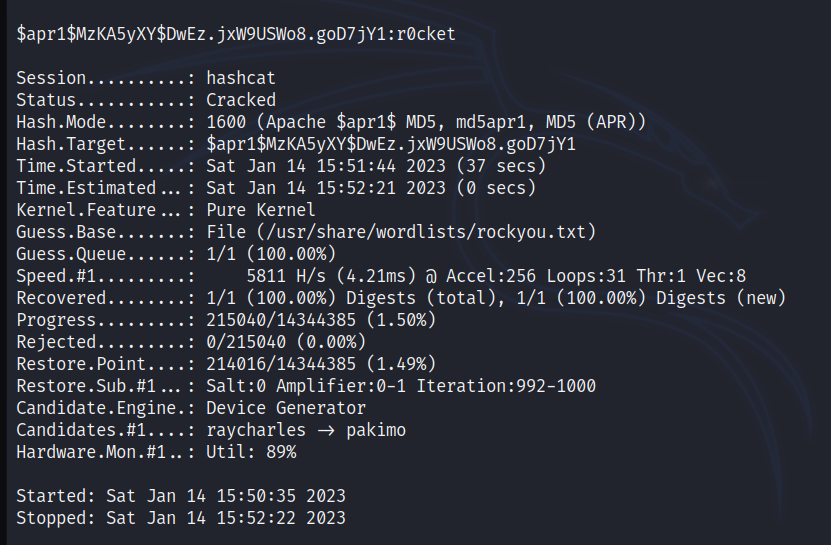Screen dimensions: 831x545
Task: Click the candidate word raycharles
Action: coord(256,430)
